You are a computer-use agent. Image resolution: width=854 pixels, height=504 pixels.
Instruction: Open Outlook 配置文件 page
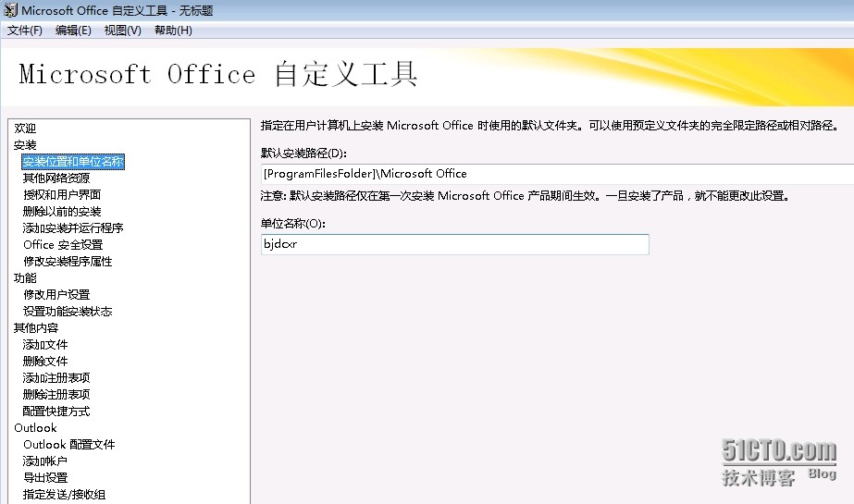tap(68, 444)
